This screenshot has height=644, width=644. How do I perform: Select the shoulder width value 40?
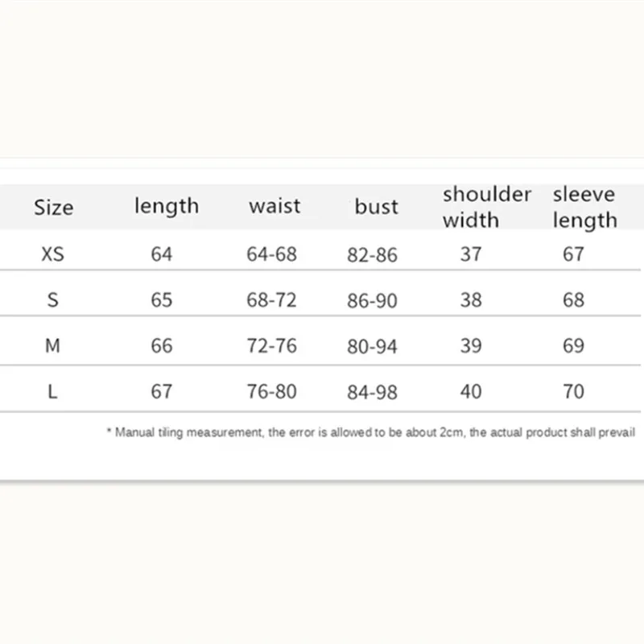coord(471,392)
